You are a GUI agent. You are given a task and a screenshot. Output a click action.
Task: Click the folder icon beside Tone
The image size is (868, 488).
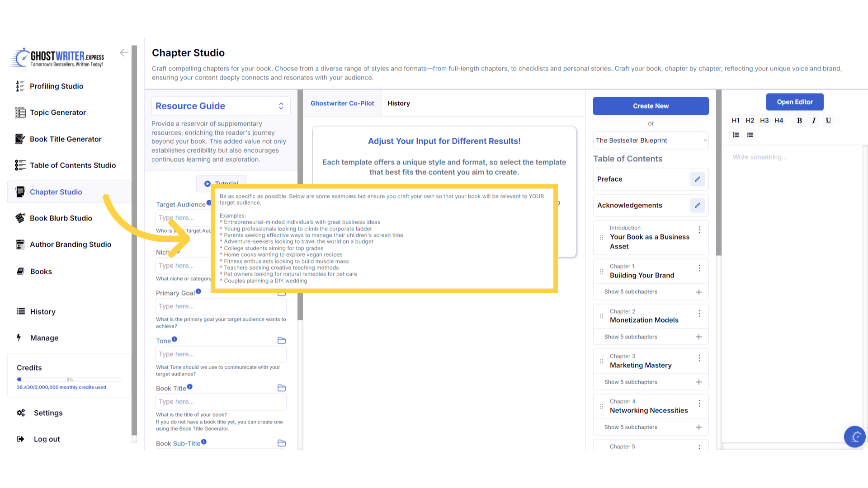tap(281, 341)
